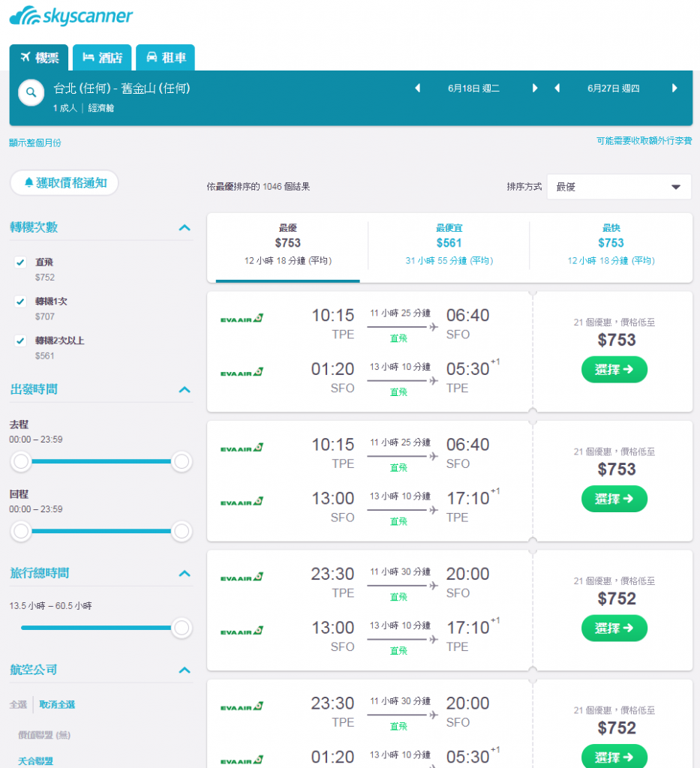Click 天合聯盟 alliance link

click(x=36, y=760)
